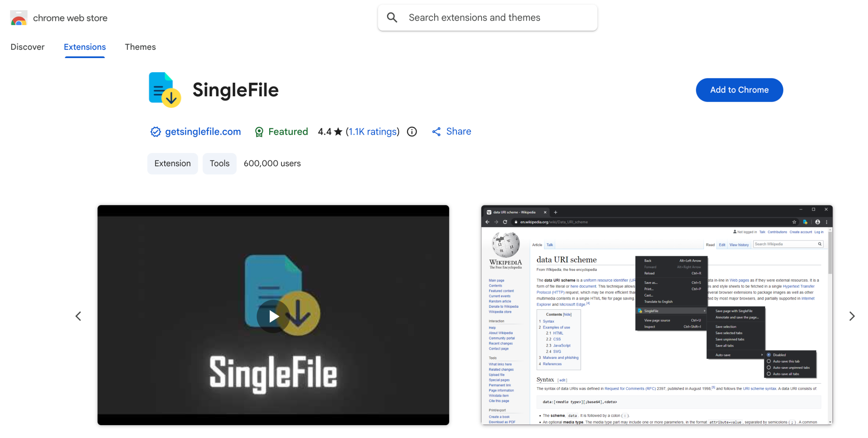Open the Wikipedia context-menu screenshot thumbnail
Viewport: 868px width, 438px height.
(x=656, y=315)
